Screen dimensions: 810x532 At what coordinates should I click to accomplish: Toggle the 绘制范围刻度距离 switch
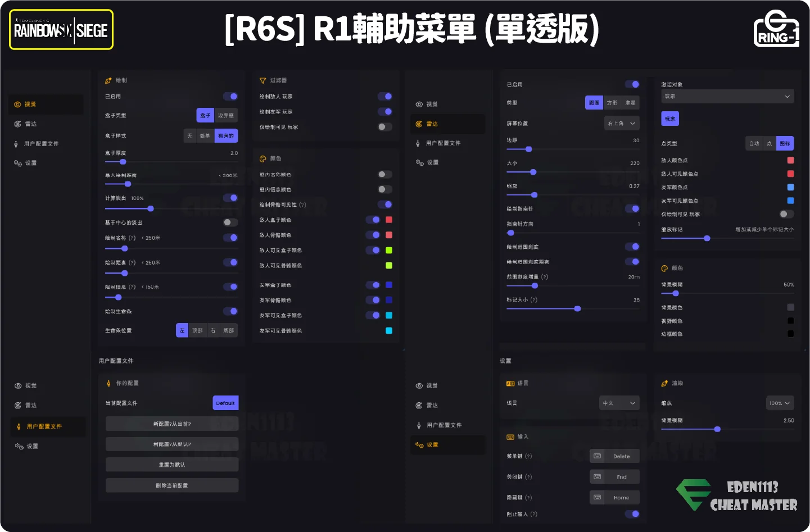point(632,262)
